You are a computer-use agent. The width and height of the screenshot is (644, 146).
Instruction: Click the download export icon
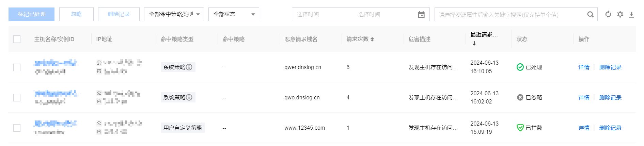click(631, 15)
